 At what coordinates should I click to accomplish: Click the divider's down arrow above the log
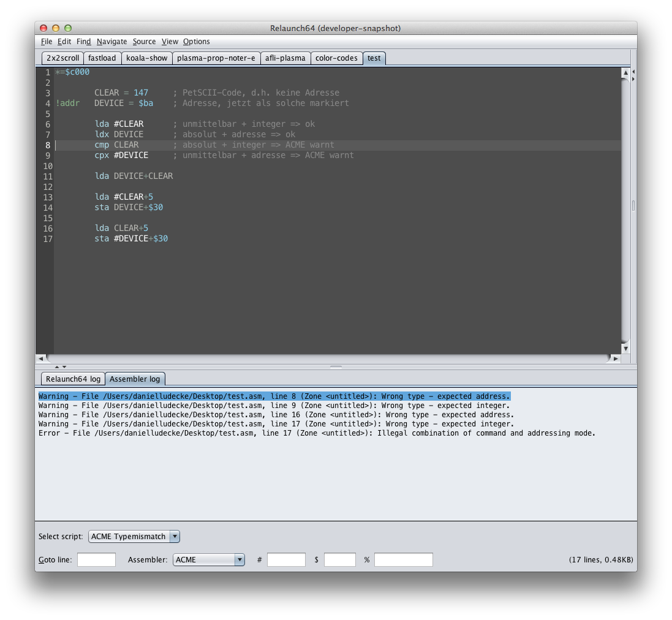[x=64, y=367]
